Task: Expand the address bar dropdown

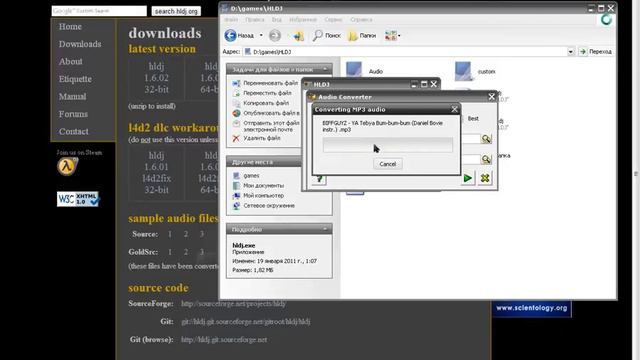Action: pyautogui.click(x=571, y=52)
